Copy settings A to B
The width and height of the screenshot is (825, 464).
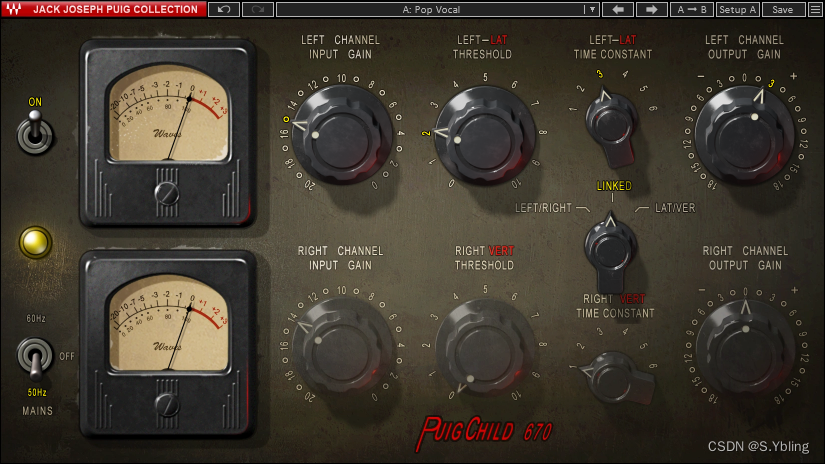[x=692, y=9]
